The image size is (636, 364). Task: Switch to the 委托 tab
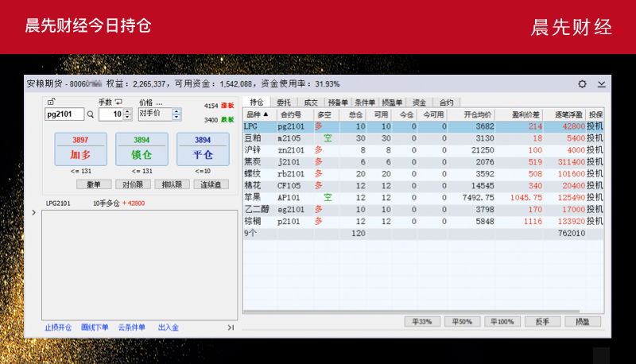click(284, 103)
